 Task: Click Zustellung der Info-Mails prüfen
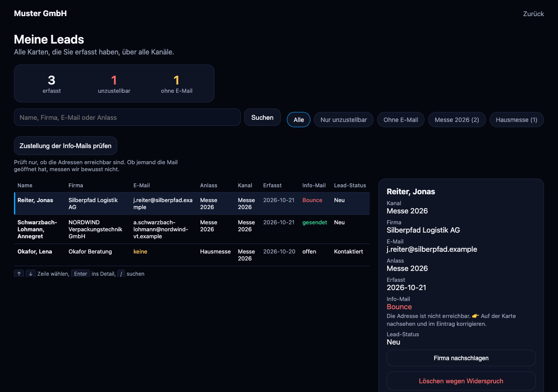tap(65, 146)
